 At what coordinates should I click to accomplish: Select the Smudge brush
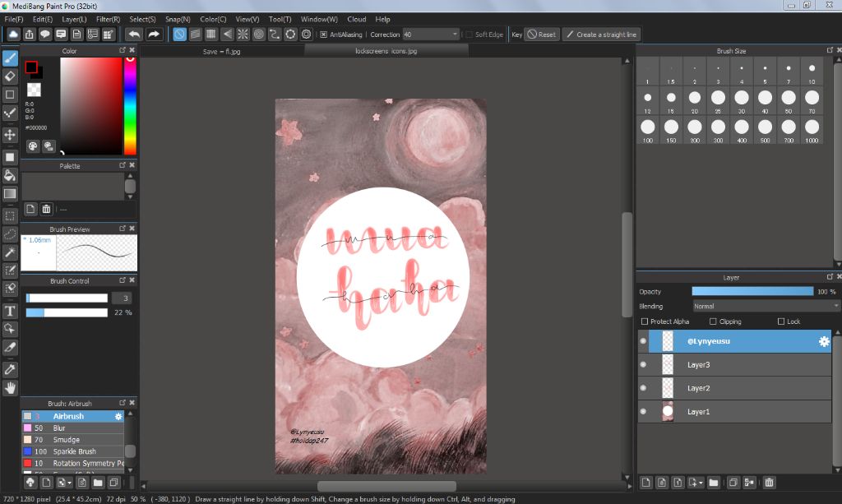tap(73, 440)
